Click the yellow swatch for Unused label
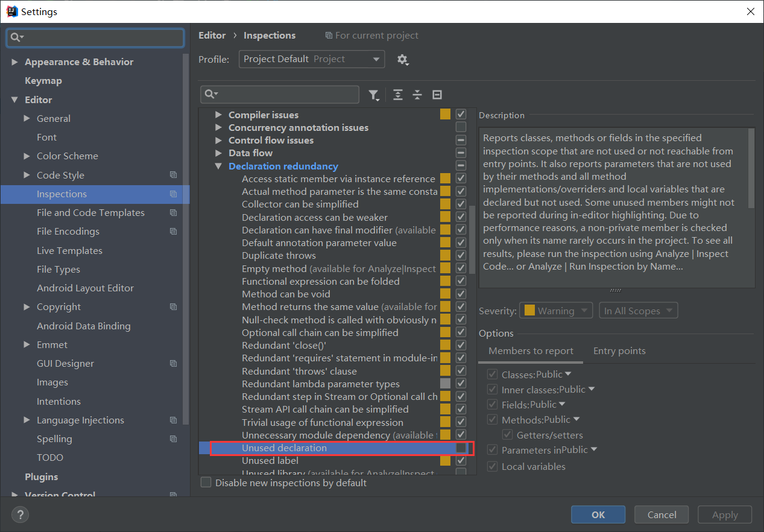The image size is (764, 532). pyautogui.click(x=445, y=461)
